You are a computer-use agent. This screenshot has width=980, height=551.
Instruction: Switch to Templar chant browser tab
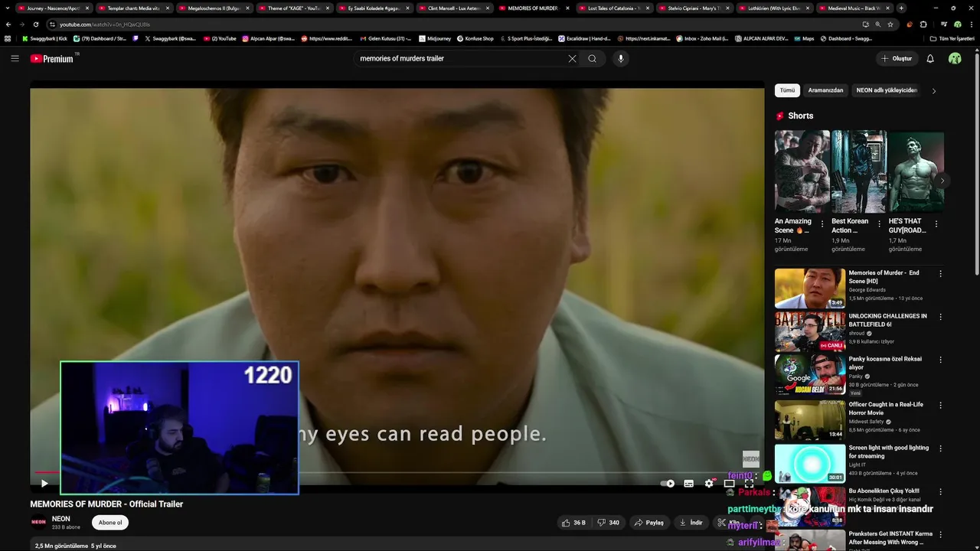133,8
